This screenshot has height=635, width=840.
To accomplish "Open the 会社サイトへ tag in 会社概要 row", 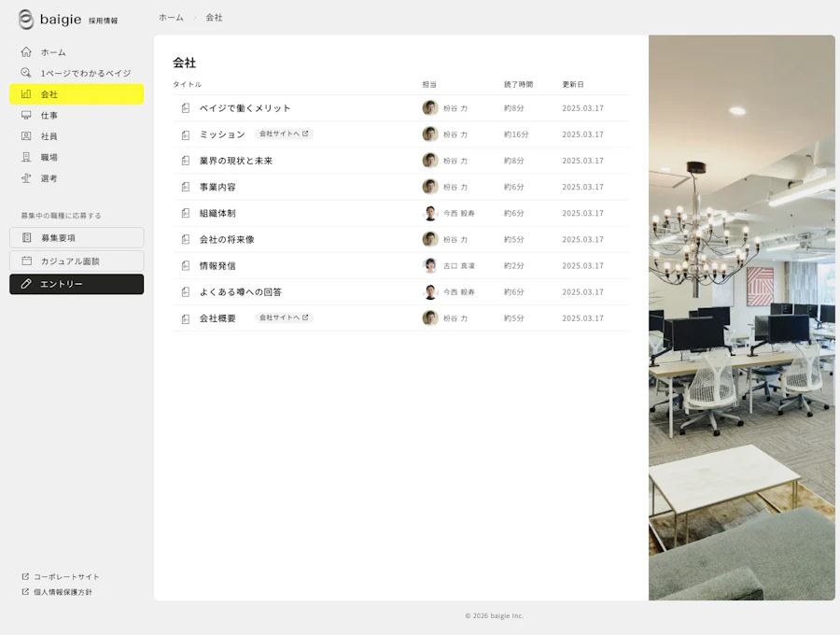I will 284,317.
